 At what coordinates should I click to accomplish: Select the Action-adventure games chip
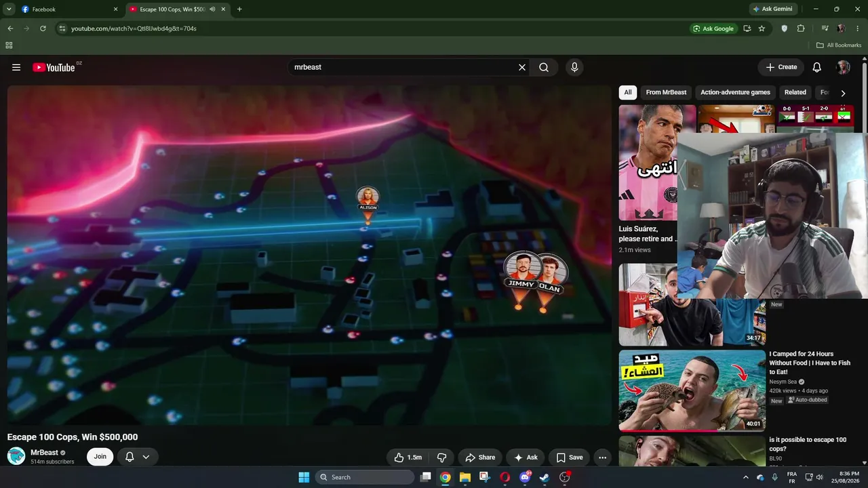[735, 92]
